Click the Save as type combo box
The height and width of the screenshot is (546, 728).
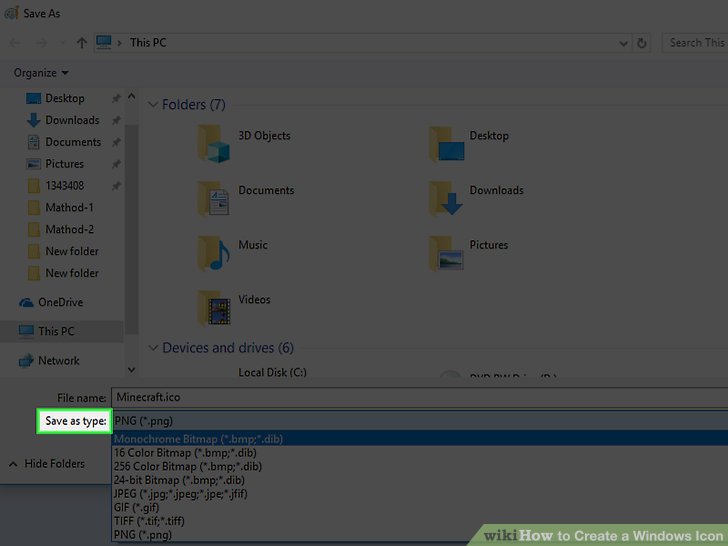(x=419, y=421)
